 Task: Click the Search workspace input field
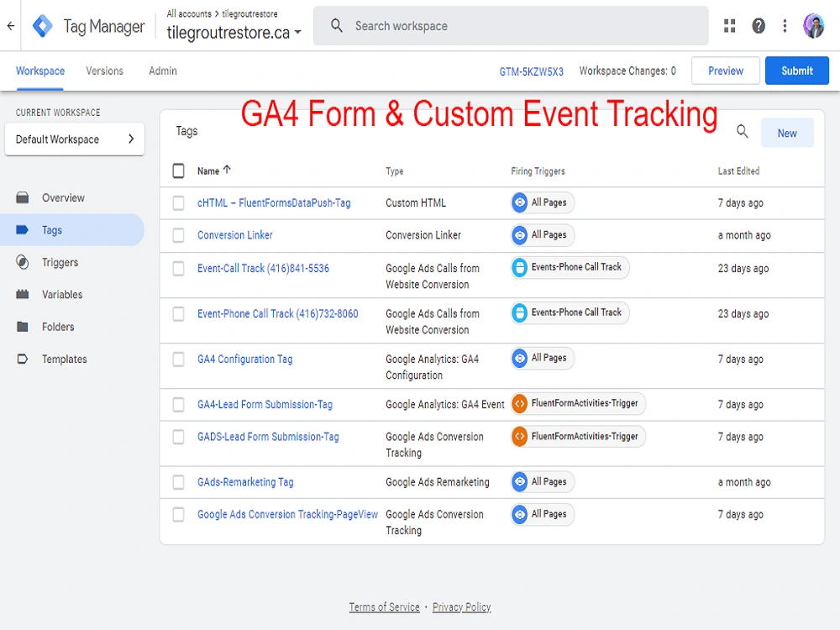click(x=511, y=26)
